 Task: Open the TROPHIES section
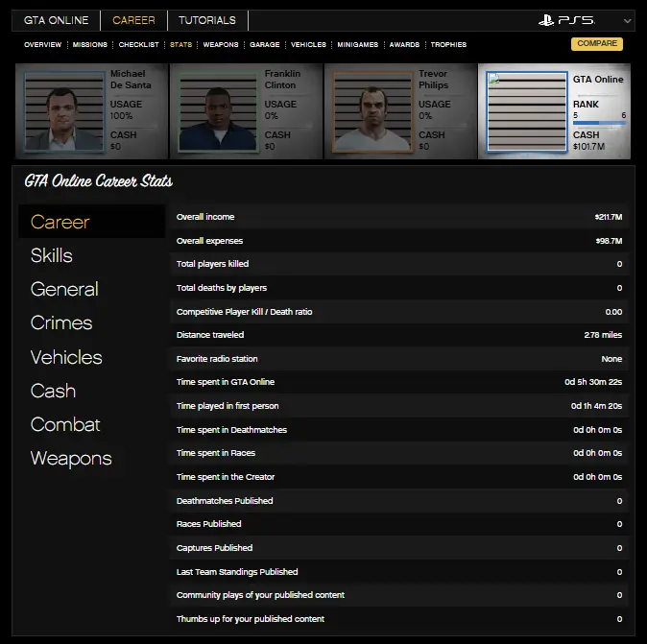448,44
